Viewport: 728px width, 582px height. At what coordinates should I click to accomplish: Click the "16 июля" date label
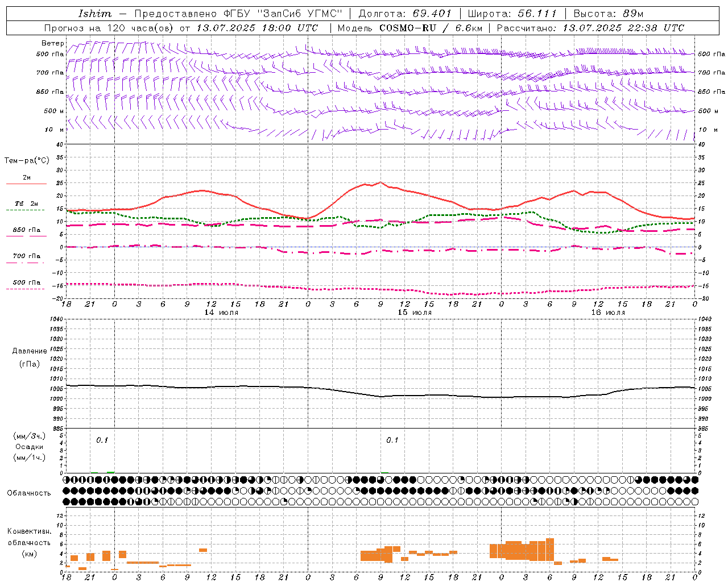[608, 313]
